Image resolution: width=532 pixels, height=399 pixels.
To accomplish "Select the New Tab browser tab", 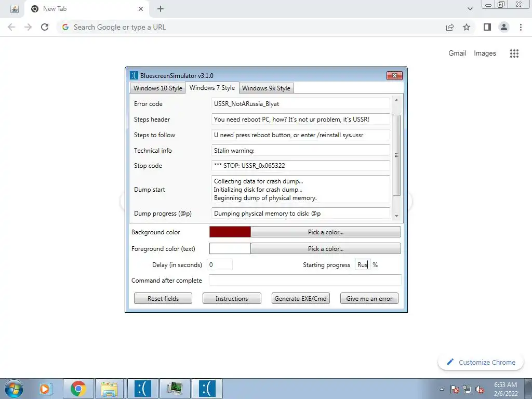I will pos(87,9).
